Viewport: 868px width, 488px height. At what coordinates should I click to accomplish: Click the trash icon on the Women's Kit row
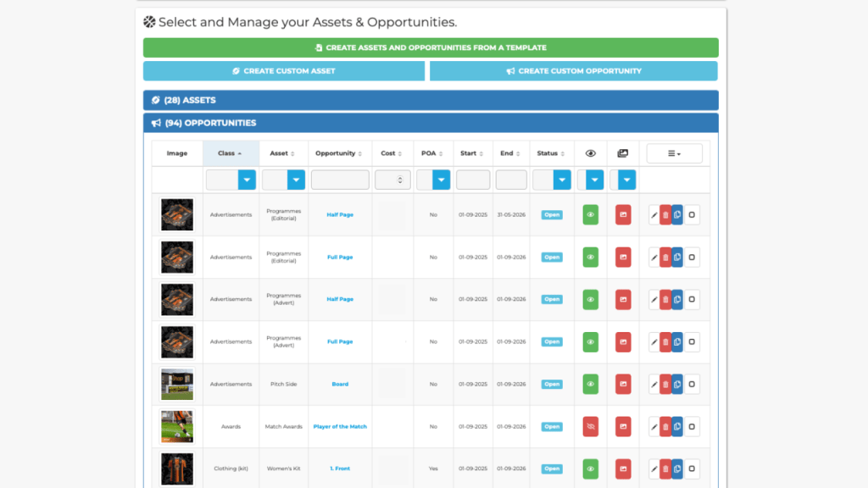click(x=665, y=469)
